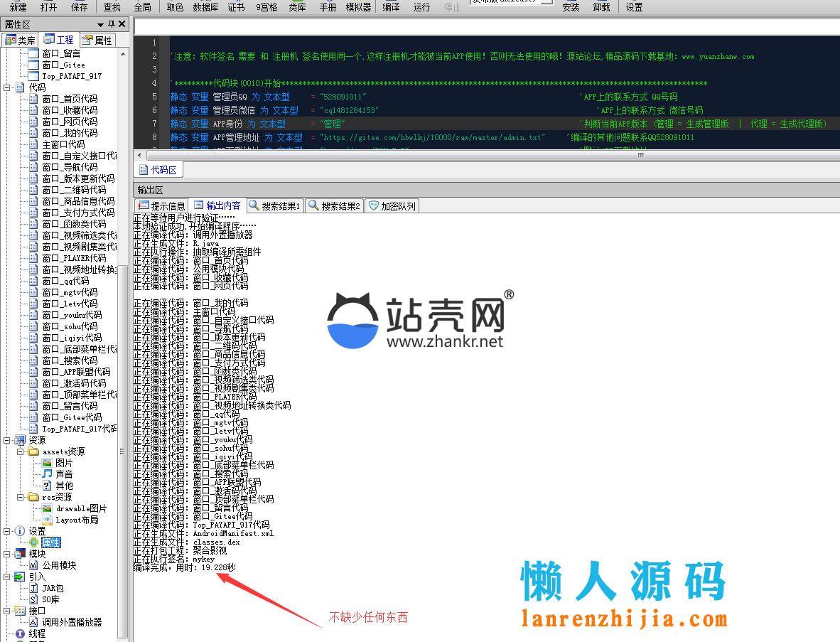The image size is (840, 642).
Task: Click the 编译 (compile) toolbar button
Action: [x=391, y=7]
